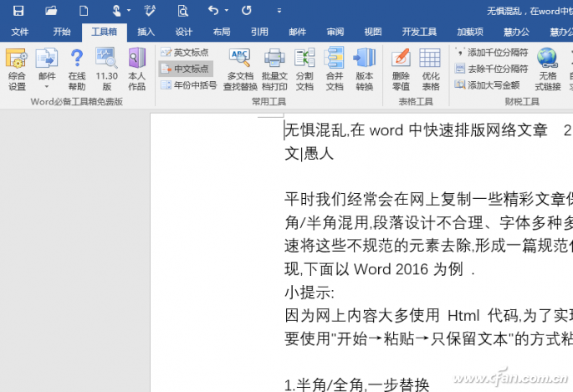
Task: Open 多文档查找替换 tool
Action: [239, 69]
